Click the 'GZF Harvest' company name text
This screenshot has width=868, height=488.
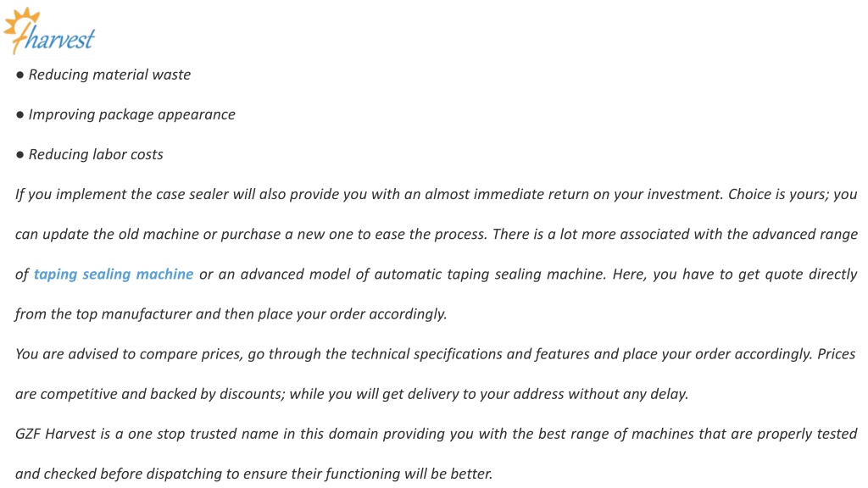click(55, 434)
